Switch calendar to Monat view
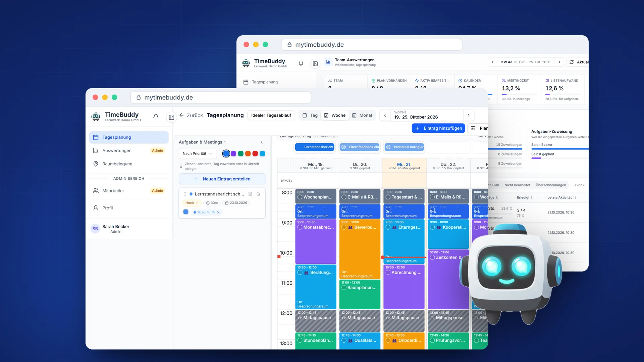This screenshot has width=644, height=362. 362,115
